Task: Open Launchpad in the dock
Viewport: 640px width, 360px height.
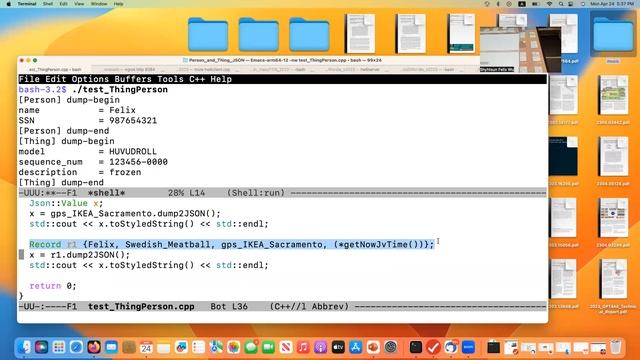Action: (x=59, y=347)
